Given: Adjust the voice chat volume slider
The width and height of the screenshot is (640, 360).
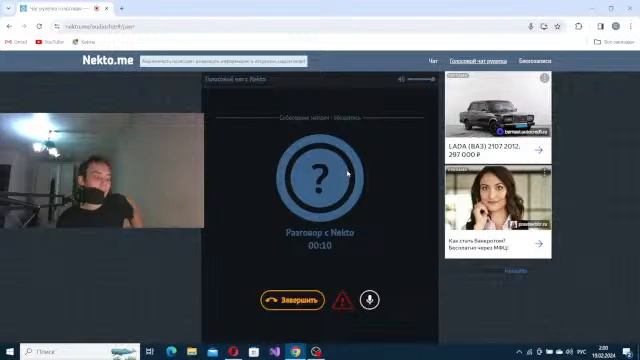Looking at the screenshot, I should pos(421,79).
